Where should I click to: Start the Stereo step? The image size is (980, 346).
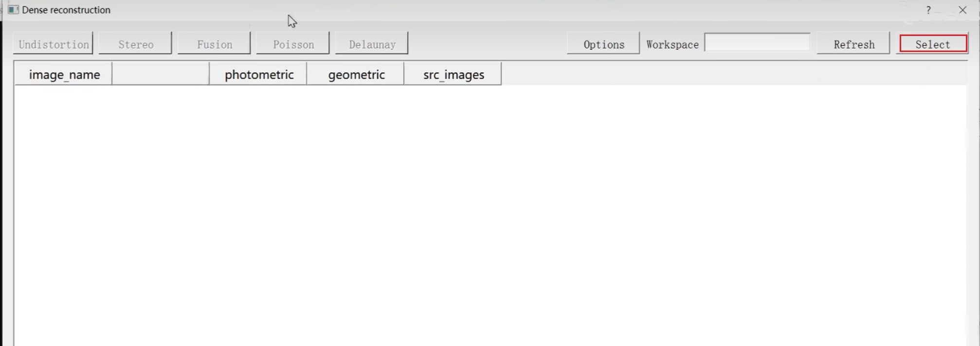pos(135,44)
